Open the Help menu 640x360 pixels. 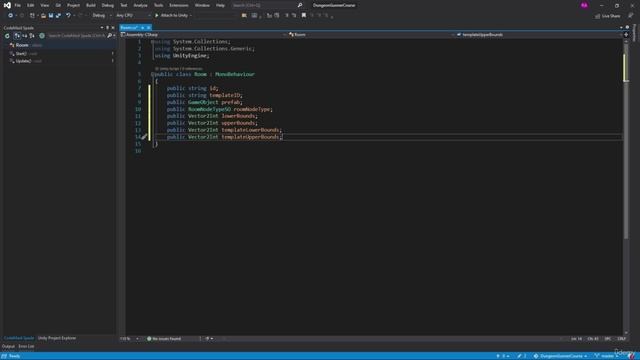pyautogui.click(x=220, y=5)
